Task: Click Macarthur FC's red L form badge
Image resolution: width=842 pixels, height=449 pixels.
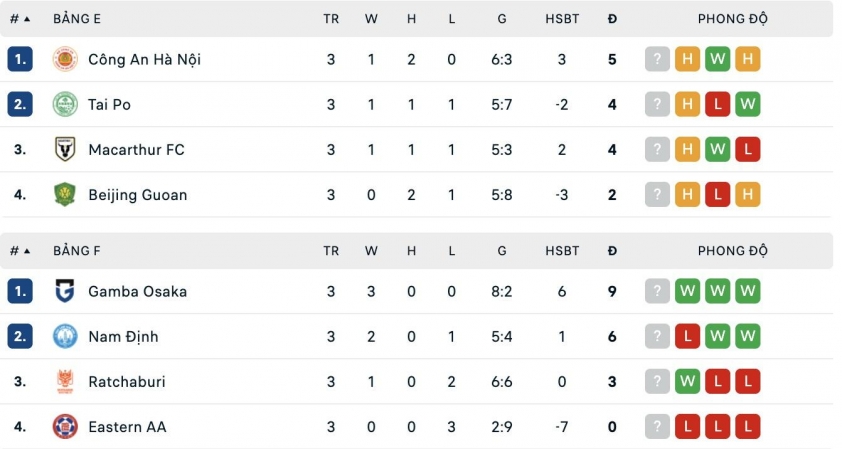Action: 747,150
